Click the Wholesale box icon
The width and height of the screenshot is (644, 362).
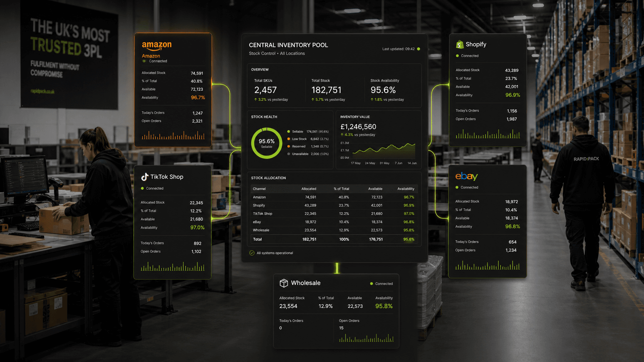click(x=284, y=283)
